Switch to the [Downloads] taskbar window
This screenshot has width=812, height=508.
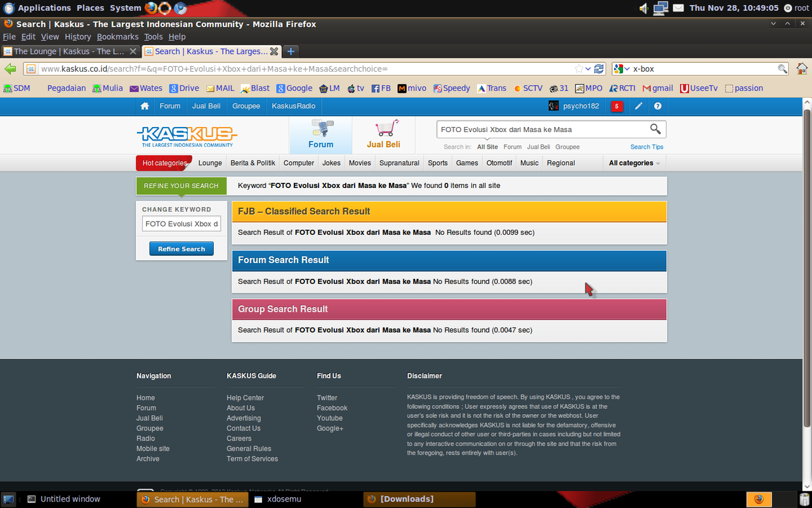point(419,499)
